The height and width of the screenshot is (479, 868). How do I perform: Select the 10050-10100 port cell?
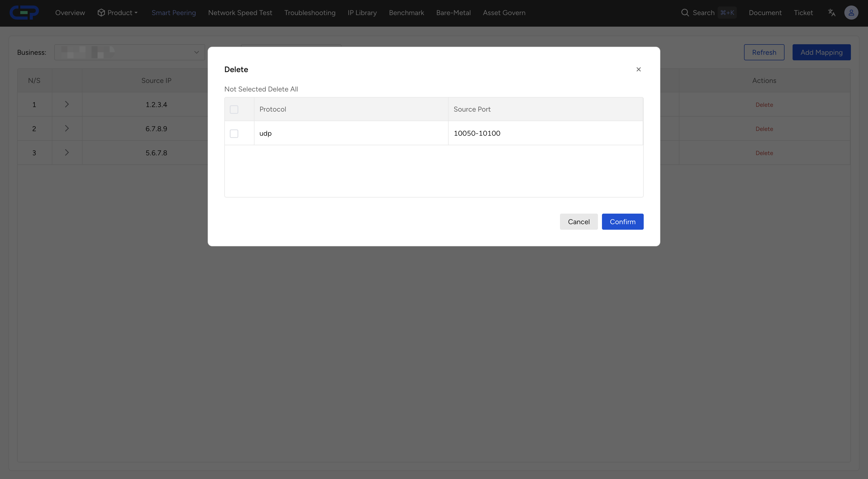pos(546,133)
